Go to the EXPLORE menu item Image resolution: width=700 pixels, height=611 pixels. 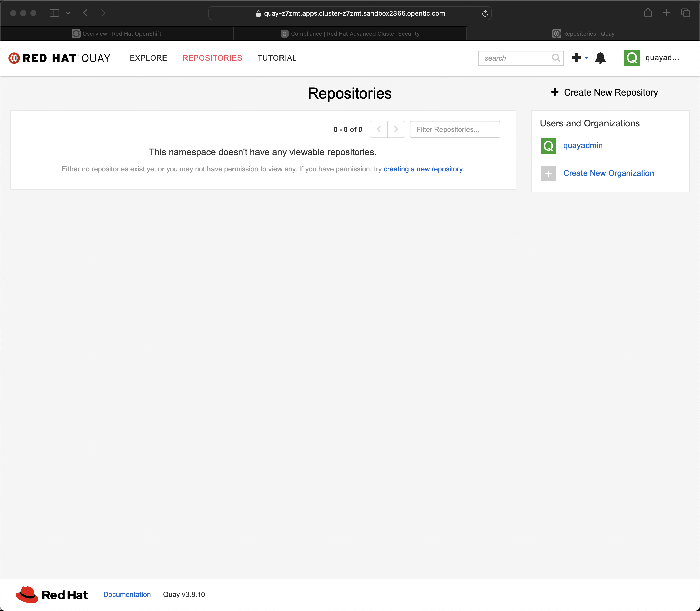pos(148,58)
